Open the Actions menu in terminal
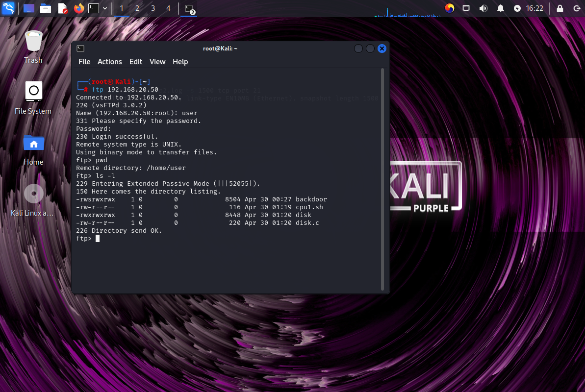585x392 pixels. pyautogui.click(x=110, y=62)
